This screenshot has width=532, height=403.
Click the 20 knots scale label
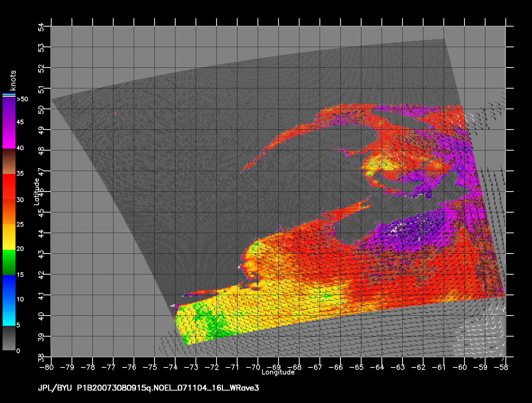[20, 249]
